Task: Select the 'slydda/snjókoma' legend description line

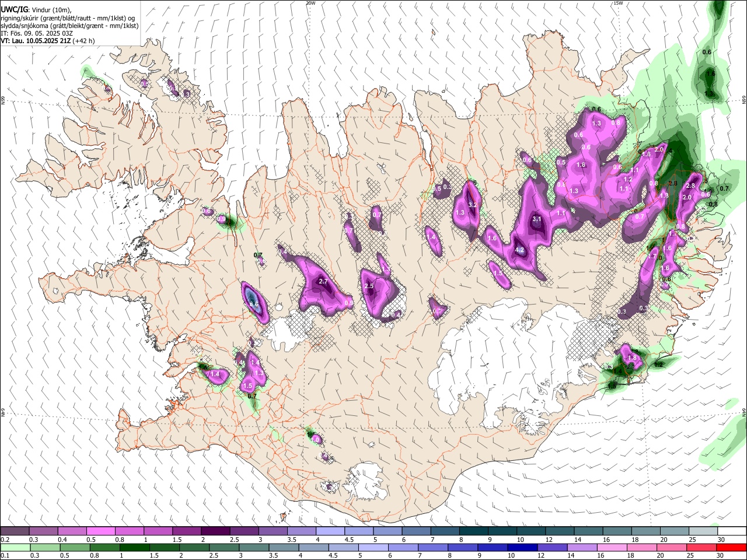Action: (70, 26)
